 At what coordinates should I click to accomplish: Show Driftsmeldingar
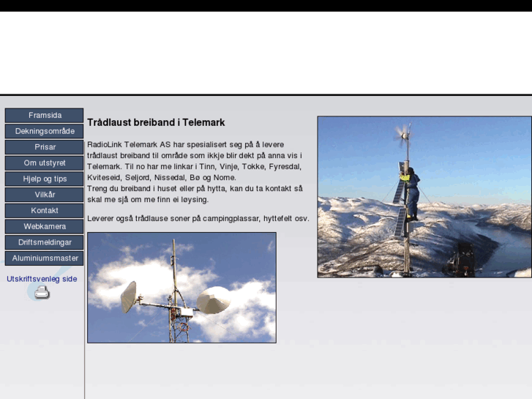point(44,242)
